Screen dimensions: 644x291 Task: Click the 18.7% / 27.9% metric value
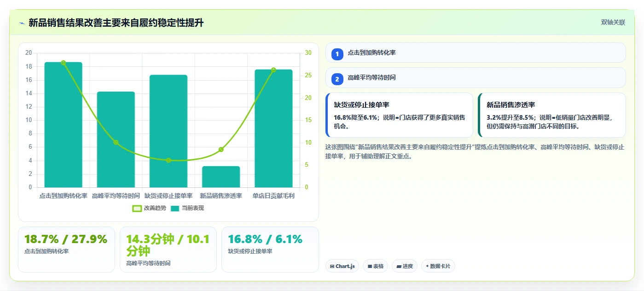click(66, 239)
